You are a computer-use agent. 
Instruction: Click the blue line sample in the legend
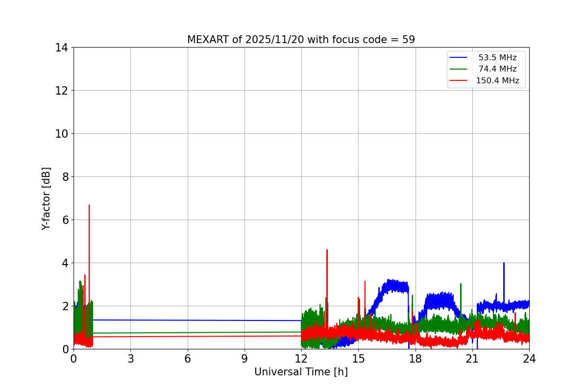click(459, 58)
